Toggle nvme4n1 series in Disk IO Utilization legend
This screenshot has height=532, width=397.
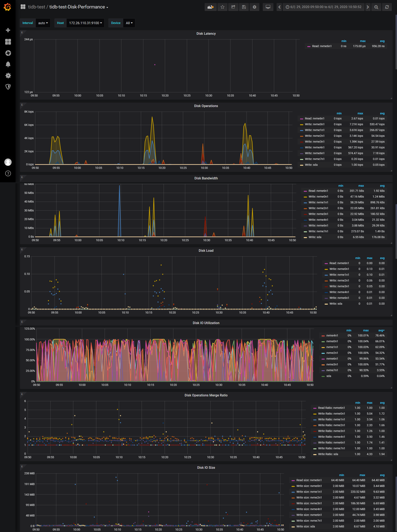[332, 335]
